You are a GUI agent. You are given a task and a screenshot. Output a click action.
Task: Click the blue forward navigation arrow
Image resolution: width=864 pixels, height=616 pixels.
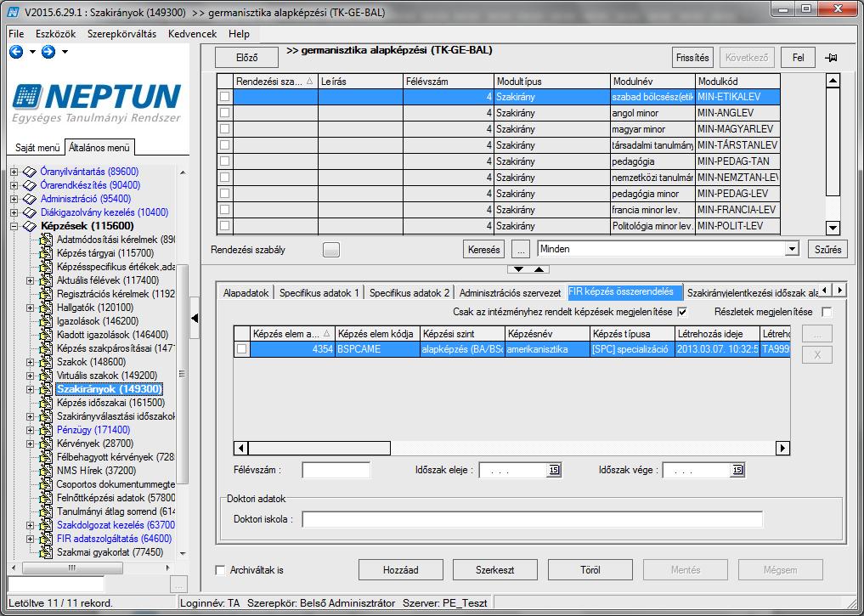tap(48, 52)
